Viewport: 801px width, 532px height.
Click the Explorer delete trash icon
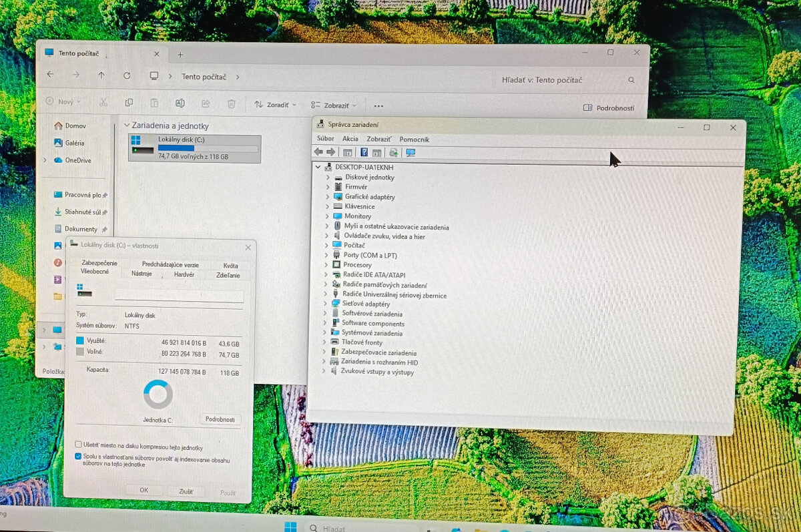coord(231,103)
